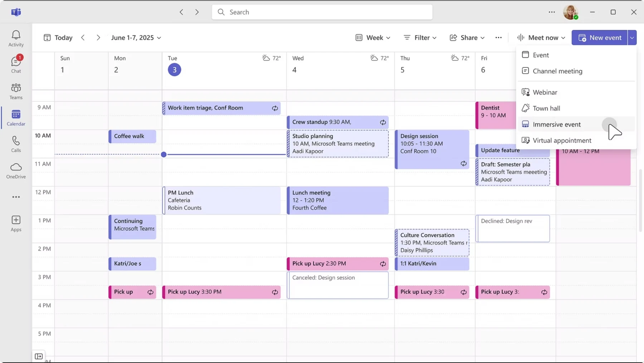644x363 pixels.
Task: Open more calendar options ellipsis
Action: [498, 38]
